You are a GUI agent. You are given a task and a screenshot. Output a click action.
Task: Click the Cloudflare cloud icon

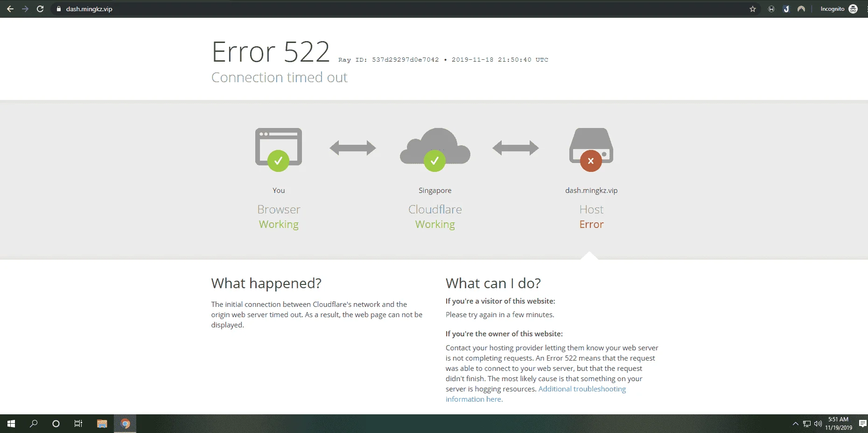point(435,149)
